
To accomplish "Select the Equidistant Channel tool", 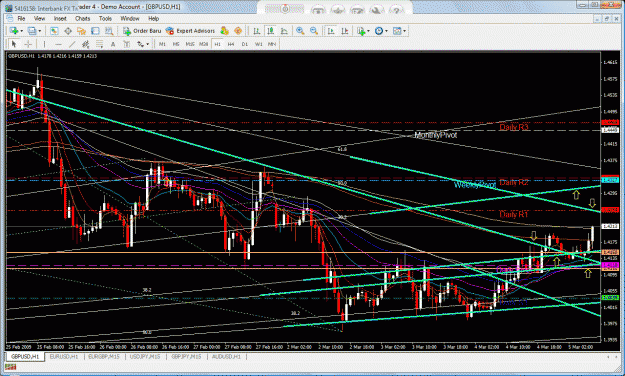I will pyautogui.click(x=85, y=44).
